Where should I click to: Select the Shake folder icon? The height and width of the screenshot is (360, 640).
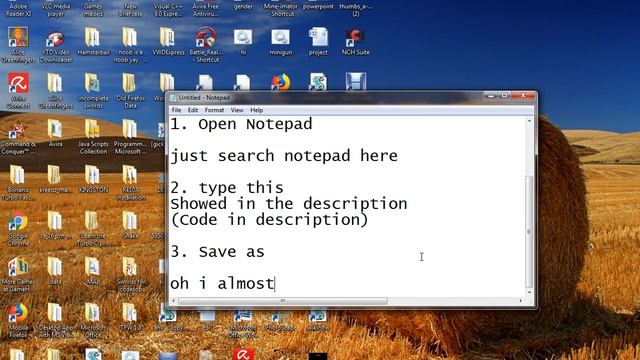click(x=130, y=224)
